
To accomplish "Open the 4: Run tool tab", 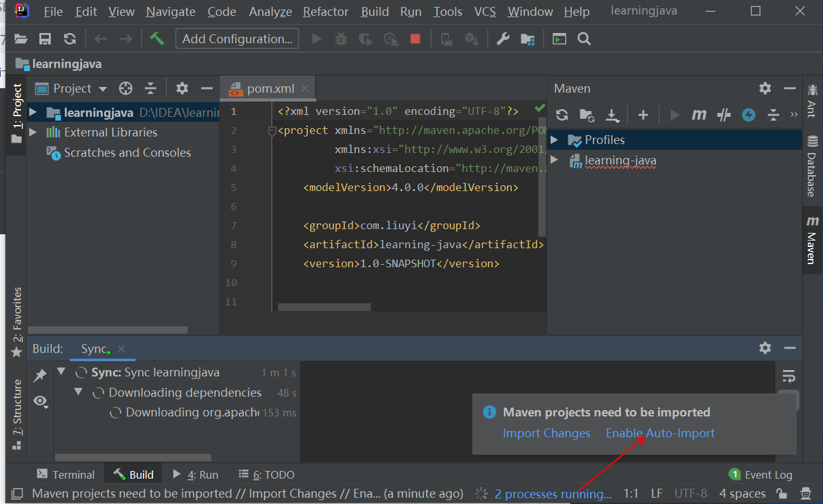I will coord(196,474).
